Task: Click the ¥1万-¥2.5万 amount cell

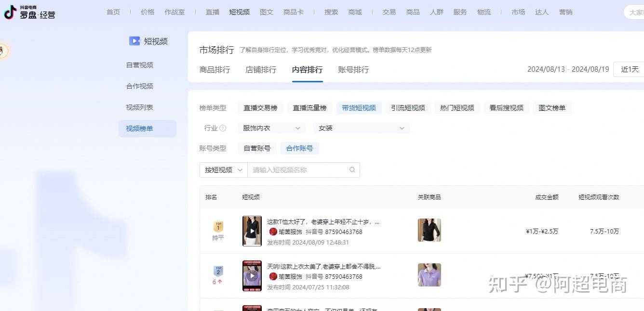Action: click(542, 231)
